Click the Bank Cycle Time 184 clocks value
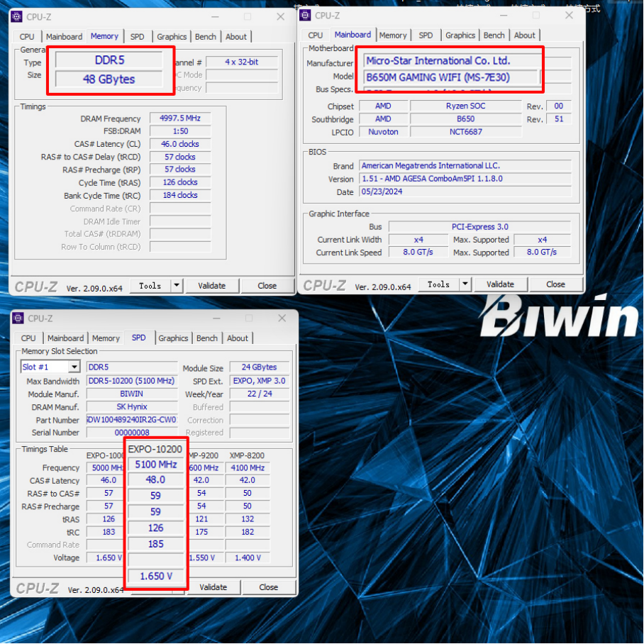This screenshot has width=644, height=644. point(180,196)
